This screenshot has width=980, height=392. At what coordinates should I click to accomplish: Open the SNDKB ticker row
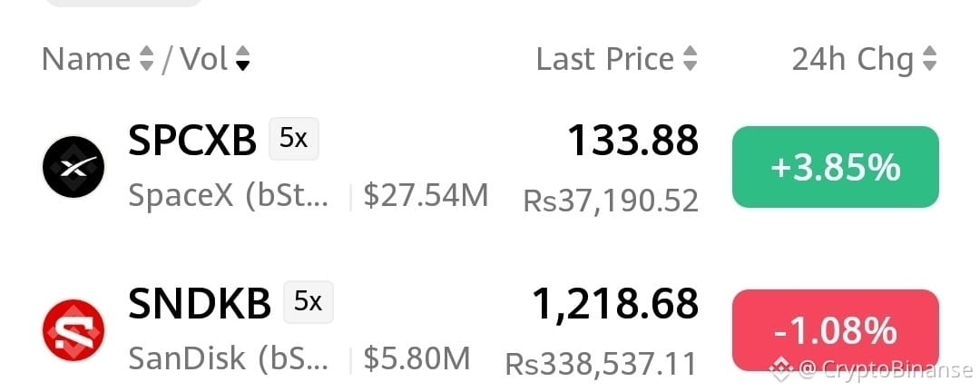pos(490,330)
